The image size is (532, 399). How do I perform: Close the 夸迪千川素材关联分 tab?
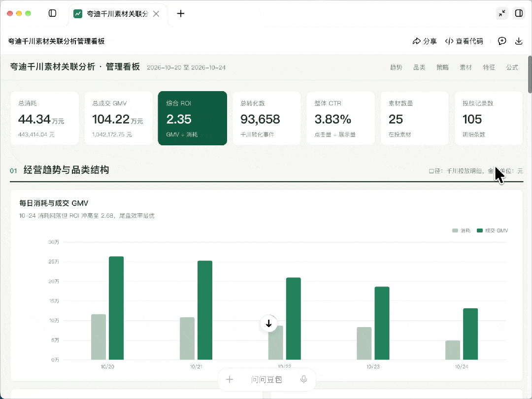pos(156,14)
